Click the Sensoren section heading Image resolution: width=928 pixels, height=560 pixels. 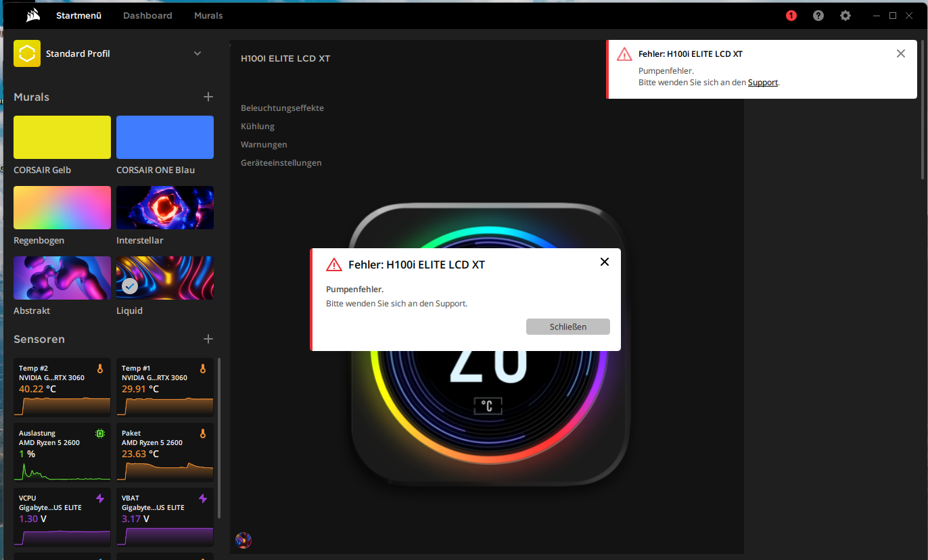(39, 339)
